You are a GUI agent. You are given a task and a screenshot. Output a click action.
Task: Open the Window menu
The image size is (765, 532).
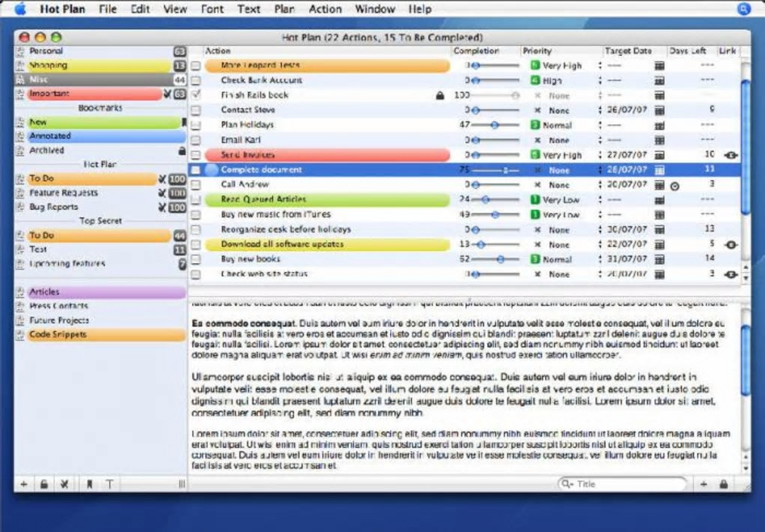pyautogui.click(x=375, y=9)
